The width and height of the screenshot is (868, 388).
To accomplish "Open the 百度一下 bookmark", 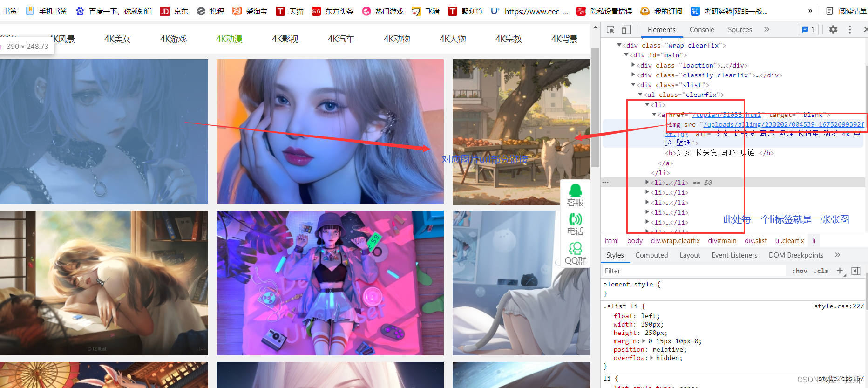I will tap(114, 11).
